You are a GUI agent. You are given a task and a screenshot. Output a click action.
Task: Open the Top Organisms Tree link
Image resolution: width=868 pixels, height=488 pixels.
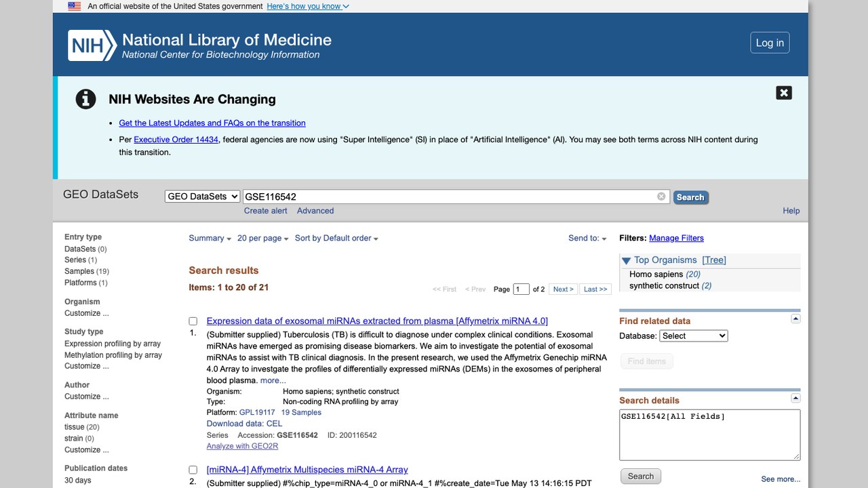[x=714, y=260]
